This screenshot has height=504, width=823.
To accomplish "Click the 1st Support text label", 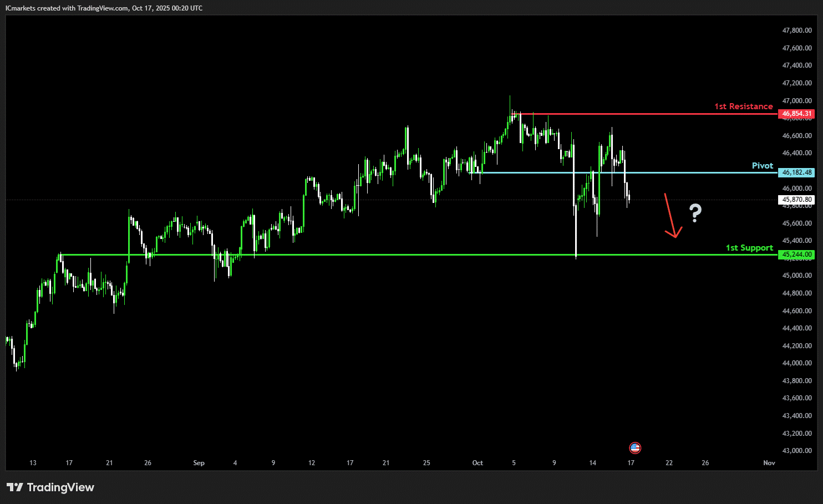I will [x=749, y=248].
